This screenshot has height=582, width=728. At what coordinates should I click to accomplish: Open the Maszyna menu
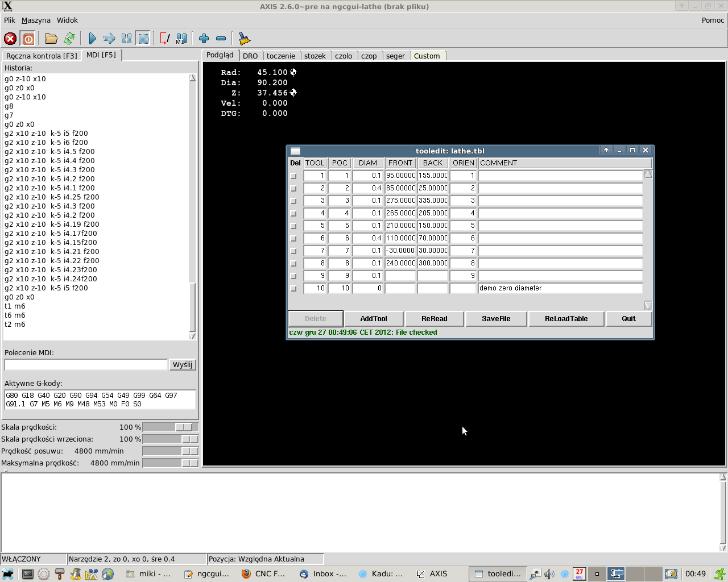point(36,20)
